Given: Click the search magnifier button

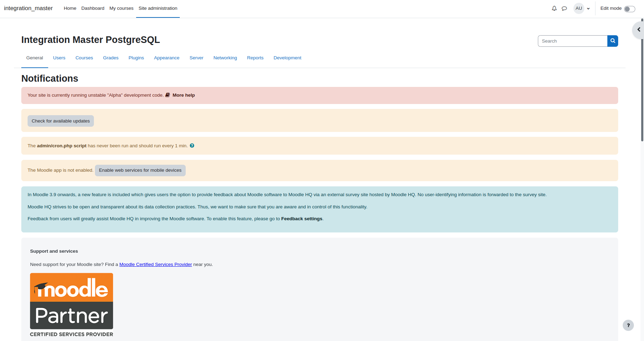Looking at the screenshot, I should click(613, 41).
